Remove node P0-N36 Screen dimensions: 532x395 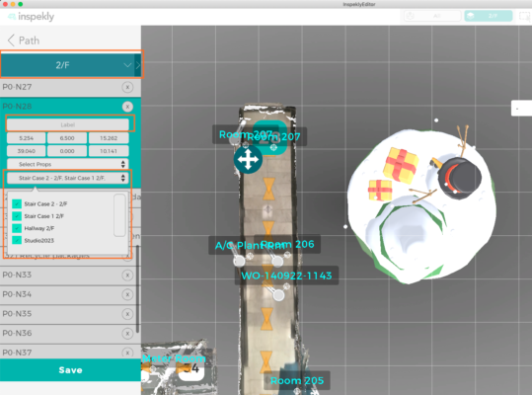[127, 334]
